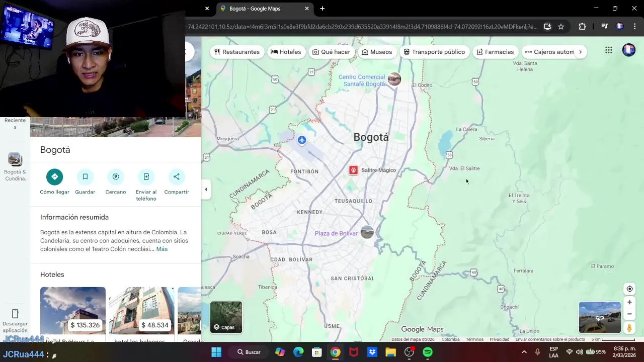The image size is (644, 362).
Task: Click ESP LAA language indicator
Action: click(x=553, y=352)
